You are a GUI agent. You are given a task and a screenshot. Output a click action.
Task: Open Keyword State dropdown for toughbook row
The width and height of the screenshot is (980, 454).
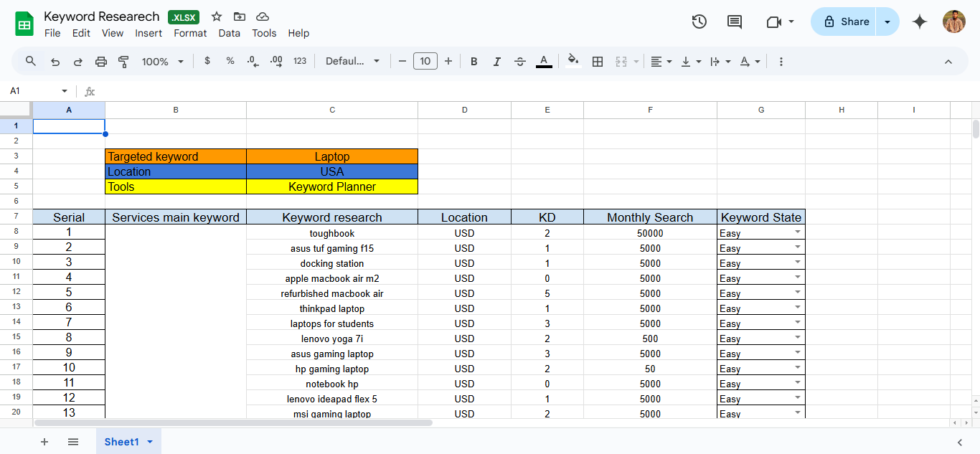click(x=797, y=232)
